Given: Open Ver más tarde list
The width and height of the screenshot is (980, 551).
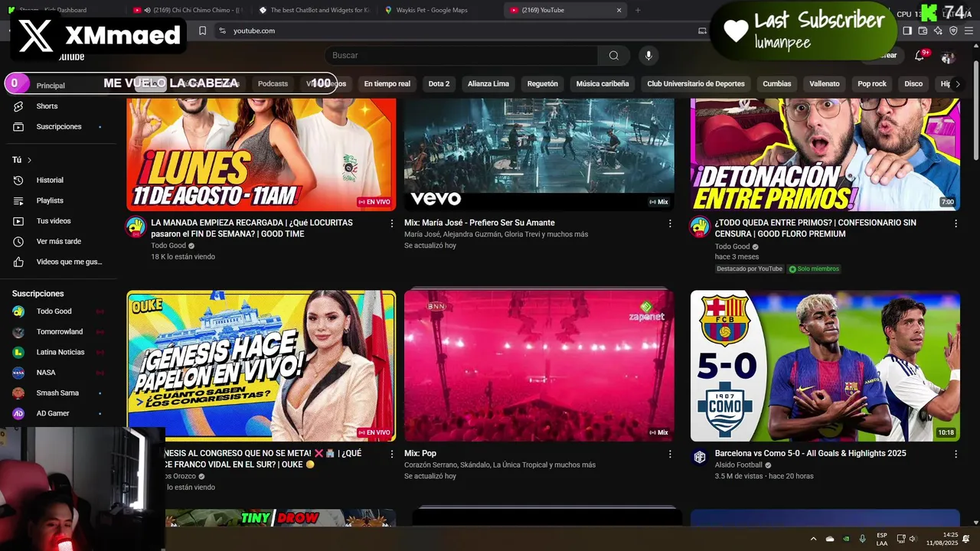Looking at the screenshot, I should click(58, 241).
